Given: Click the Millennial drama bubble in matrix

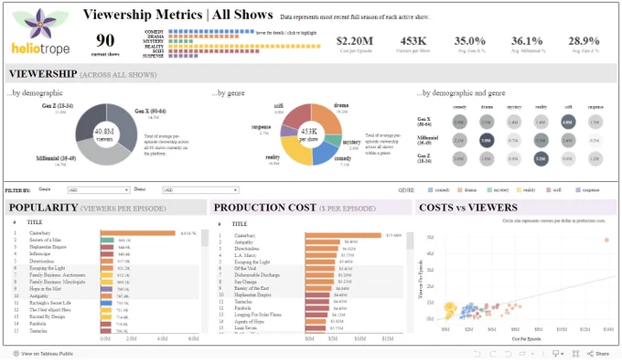Looking at the screenshot, I should [x=487, y=140].
